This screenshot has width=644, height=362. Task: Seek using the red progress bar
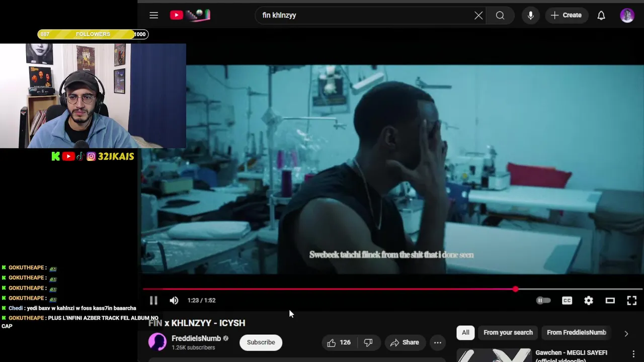click(x=392, y=289)
